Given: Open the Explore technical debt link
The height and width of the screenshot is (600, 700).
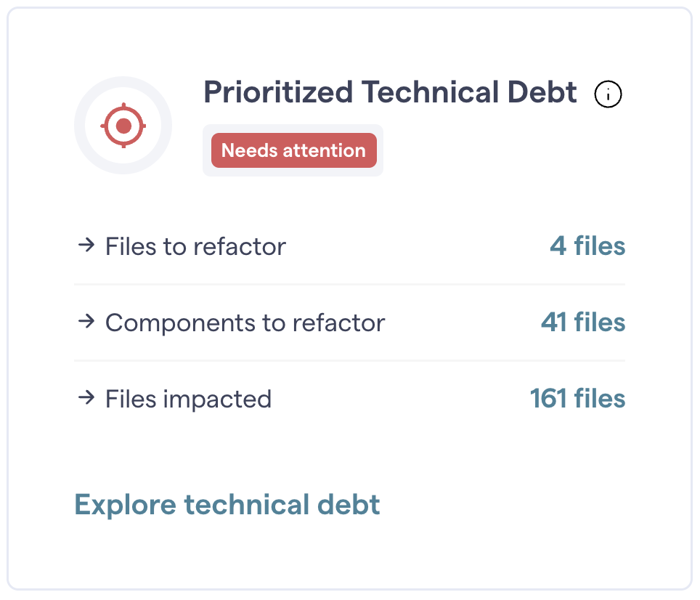Looking at the screenshot, I should [x=227, y=505].
